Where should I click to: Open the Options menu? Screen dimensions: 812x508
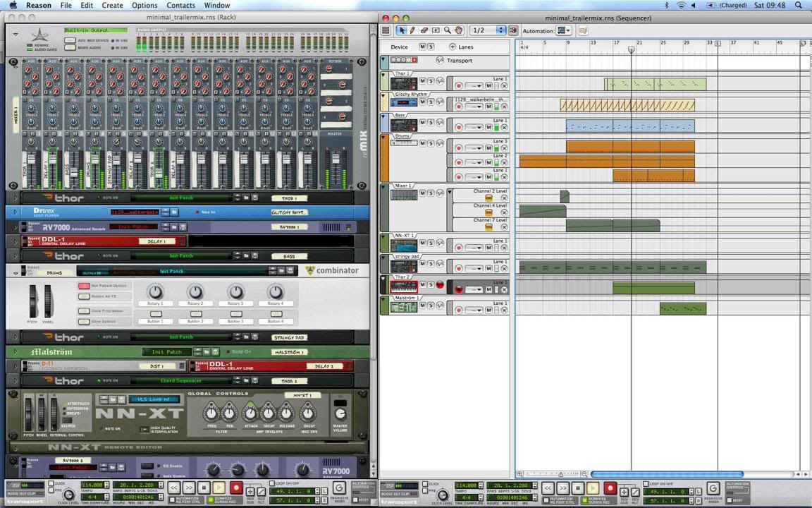[x=144, y=5]
